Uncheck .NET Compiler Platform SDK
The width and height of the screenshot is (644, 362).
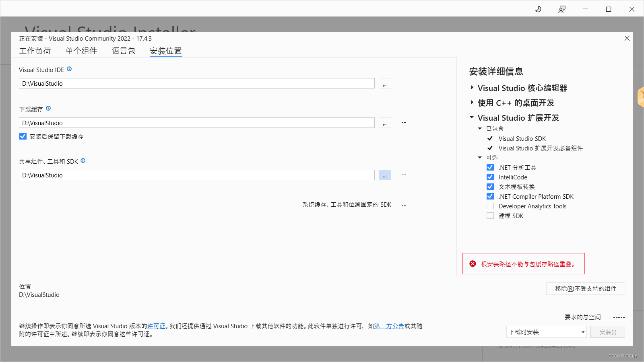(490, 196)
